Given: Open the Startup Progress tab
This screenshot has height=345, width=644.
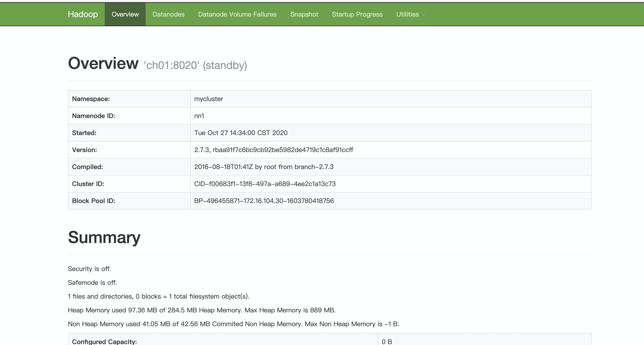Looking at the screenshot, I should (357, 14).
